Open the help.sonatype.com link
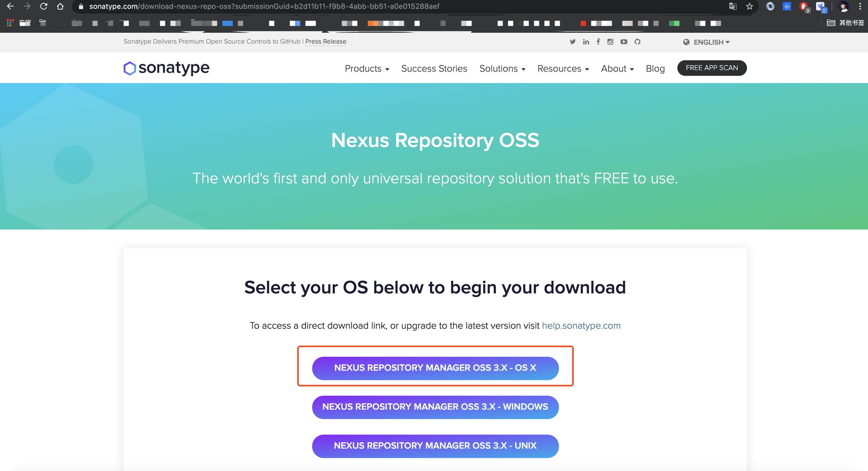Image resolution: width=868 pixels, height=471 pixels. pyautogui.click(x=581, y=325)
